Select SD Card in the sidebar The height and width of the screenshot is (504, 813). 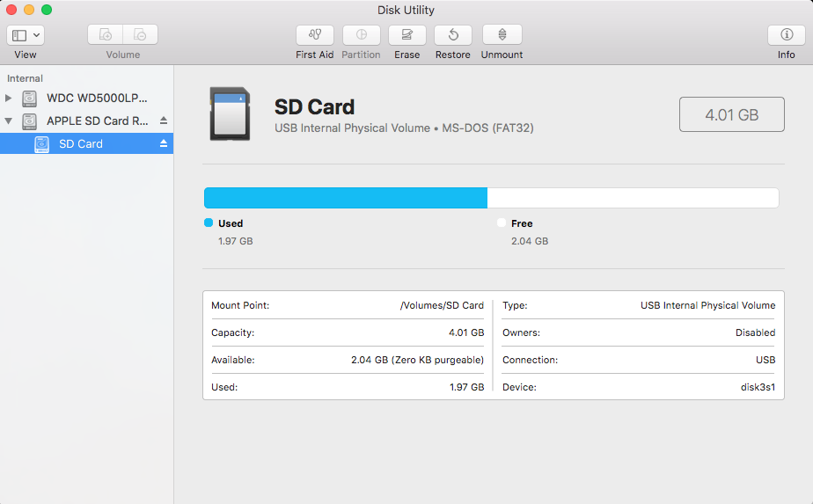(81, 144)
